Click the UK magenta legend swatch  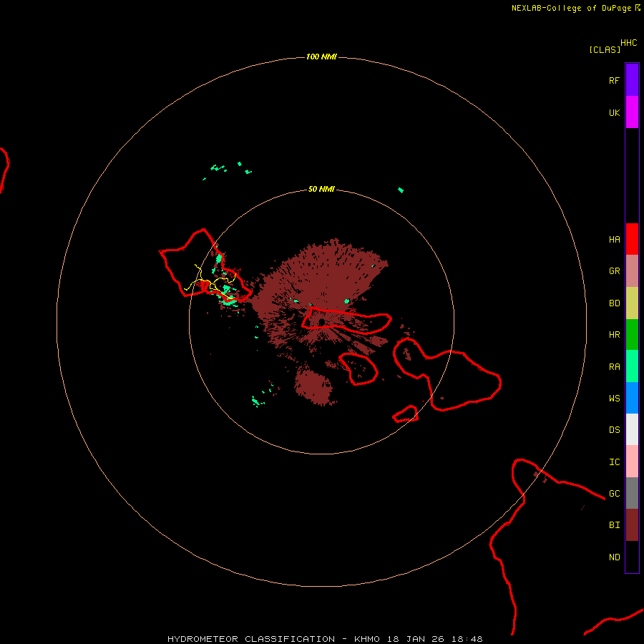632,112
